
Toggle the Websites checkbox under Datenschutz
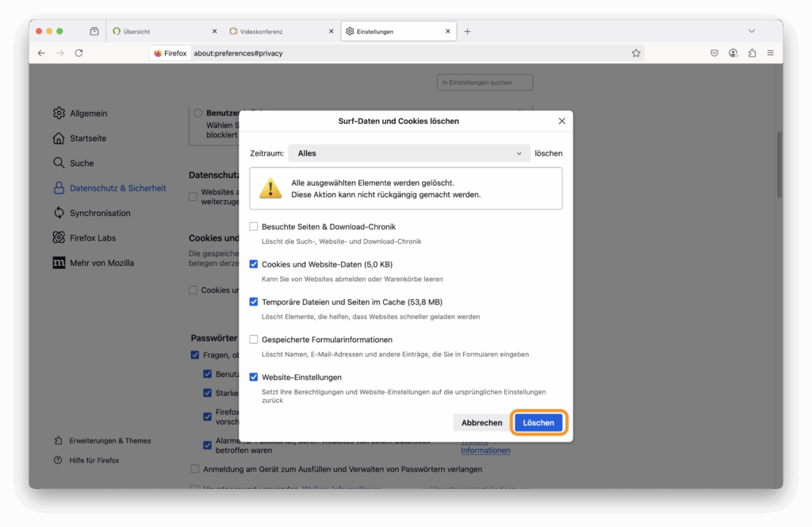click(193, 196)
